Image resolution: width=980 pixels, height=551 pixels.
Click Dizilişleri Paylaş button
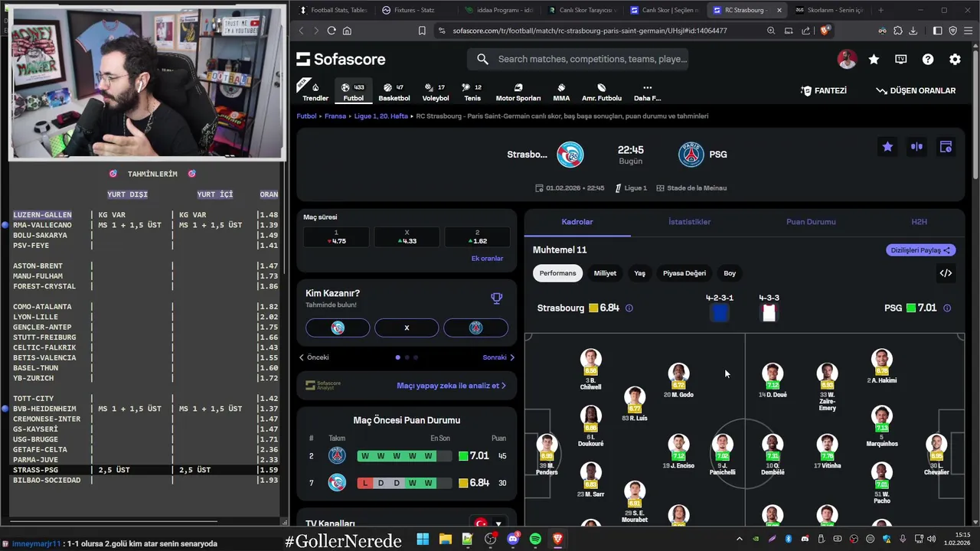tap(921, 250)
